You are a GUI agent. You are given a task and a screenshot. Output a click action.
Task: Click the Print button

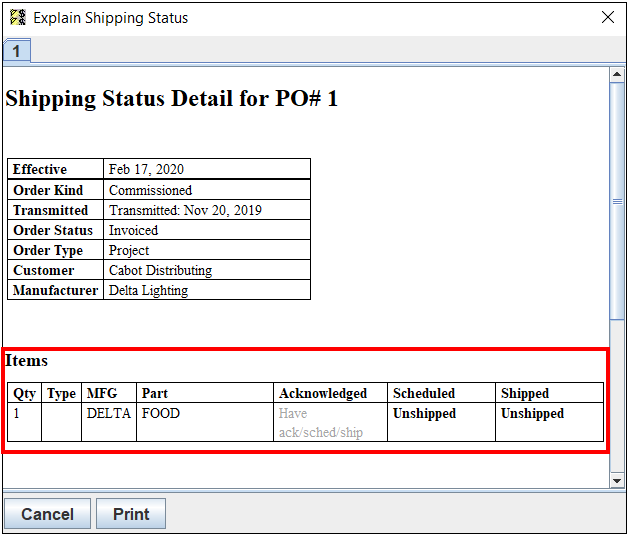tap(131, 514)
